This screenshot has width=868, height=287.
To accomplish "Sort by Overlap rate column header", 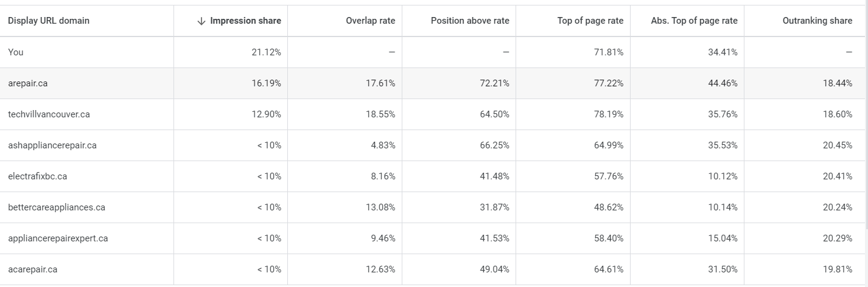I will [370, 21].
